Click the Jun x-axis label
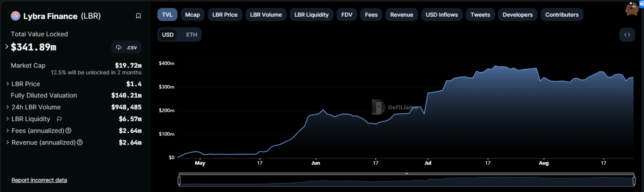Screen dimensions: 644x192 316,163
